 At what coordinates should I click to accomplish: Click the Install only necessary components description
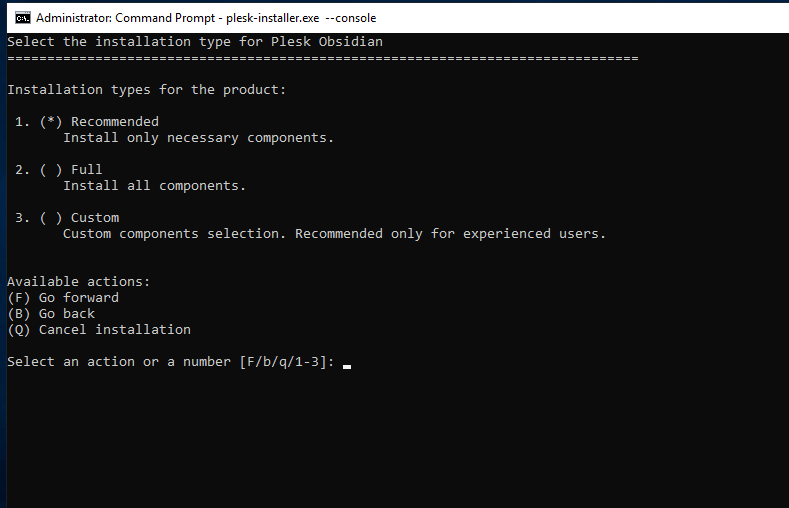tap(198, 138)
